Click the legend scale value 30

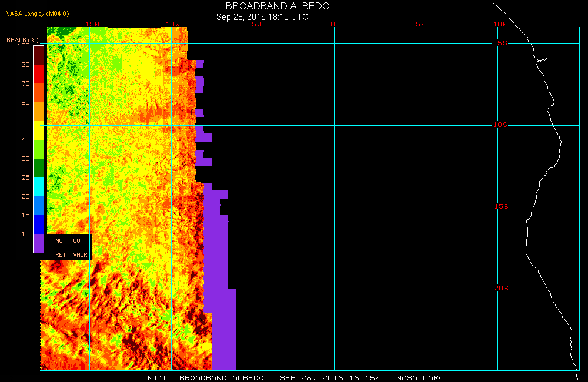(x=25, y=159)
